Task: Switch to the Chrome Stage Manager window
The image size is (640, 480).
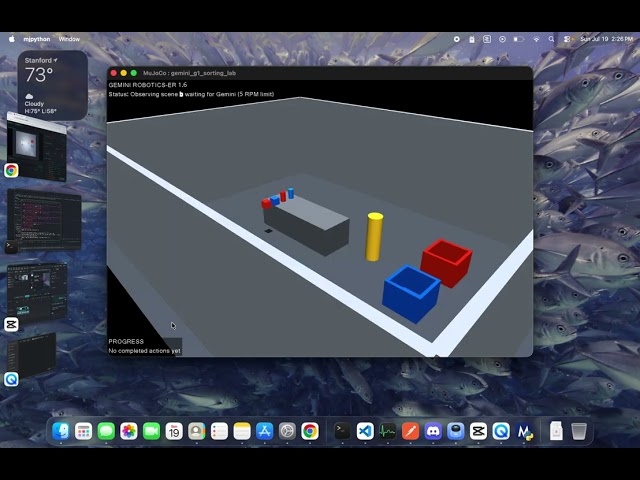Action: pos(37,148)
